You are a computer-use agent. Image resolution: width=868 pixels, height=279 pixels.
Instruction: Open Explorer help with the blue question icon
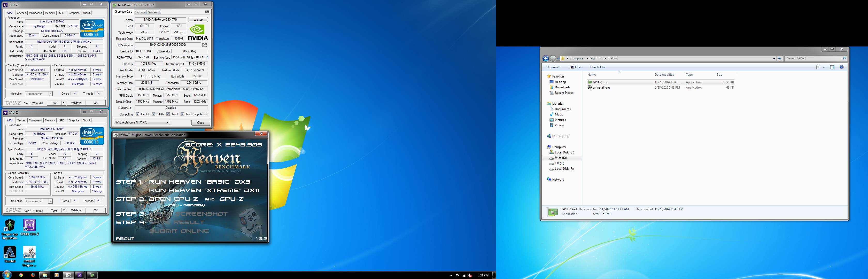pos(841,67)
